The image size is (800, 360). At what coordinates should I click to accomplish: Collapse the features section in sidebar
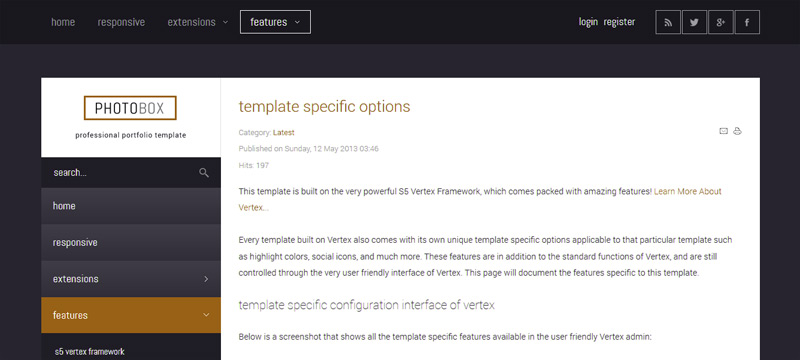206,315
